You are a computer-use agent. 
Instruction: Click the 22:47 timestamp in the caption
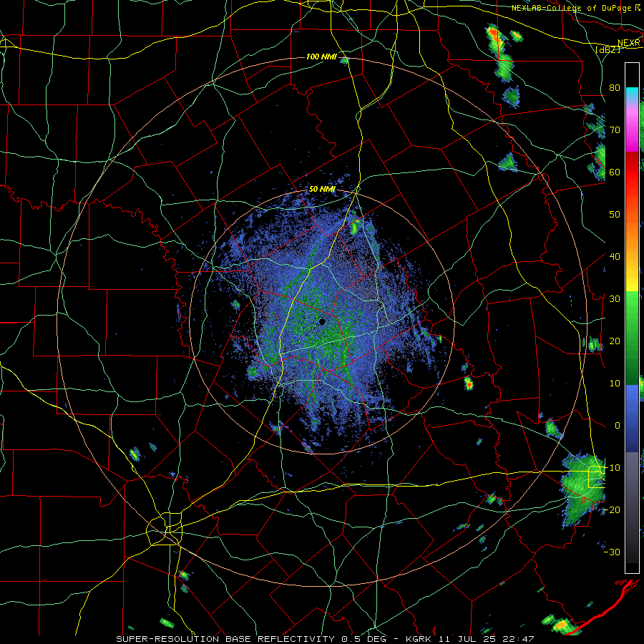pyautogui.click(x=517, y=639)
